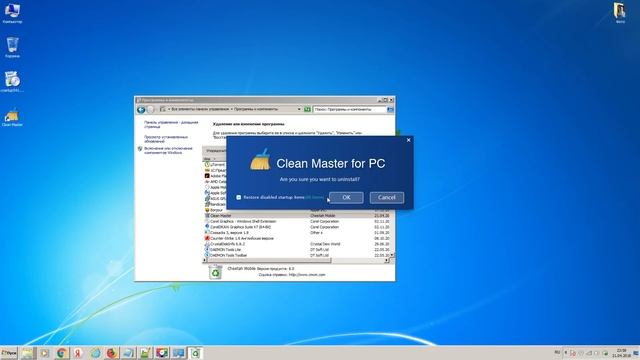Viewport: 640px width, 360px height.
Task: Cancel the Clean Master uninstall dialog
Action: coord(387,198)
